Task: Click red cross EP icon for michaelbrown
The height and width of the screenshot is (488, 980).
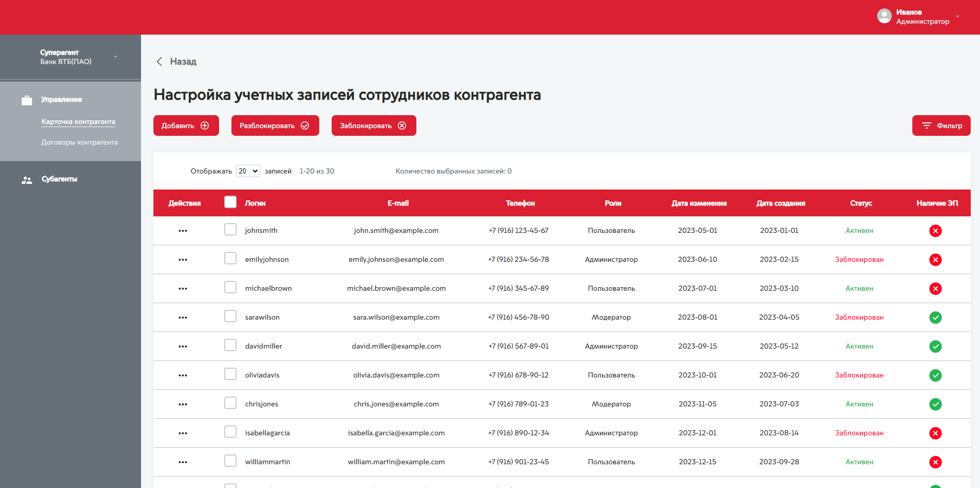Action: click(x=936, y=289)
